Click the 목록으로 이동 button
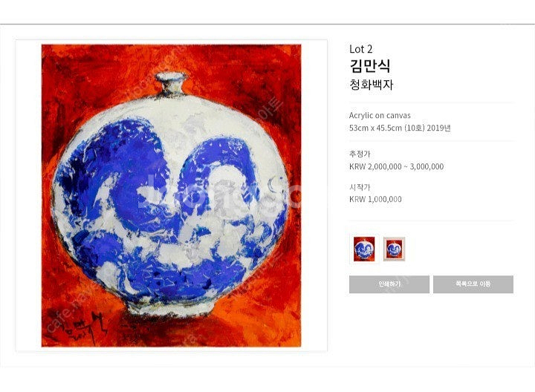 [473, 284]
